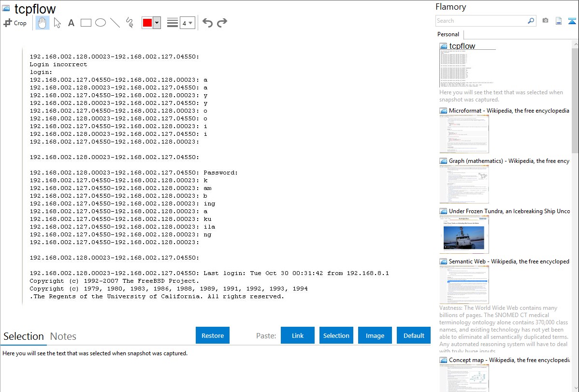This screenshot has height=392, width=579.
Task: Switch to the Selection tab
Action: pyautogui.click(x=24, y=336)
